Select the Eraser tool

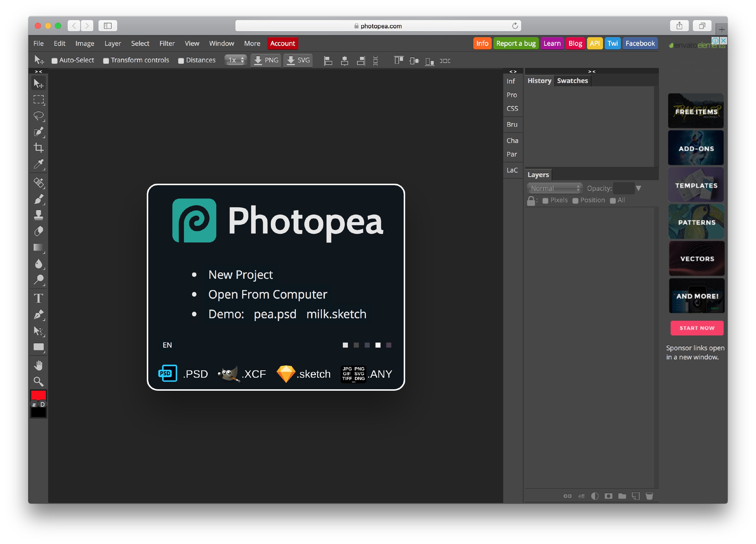click(x=39, y=231)
